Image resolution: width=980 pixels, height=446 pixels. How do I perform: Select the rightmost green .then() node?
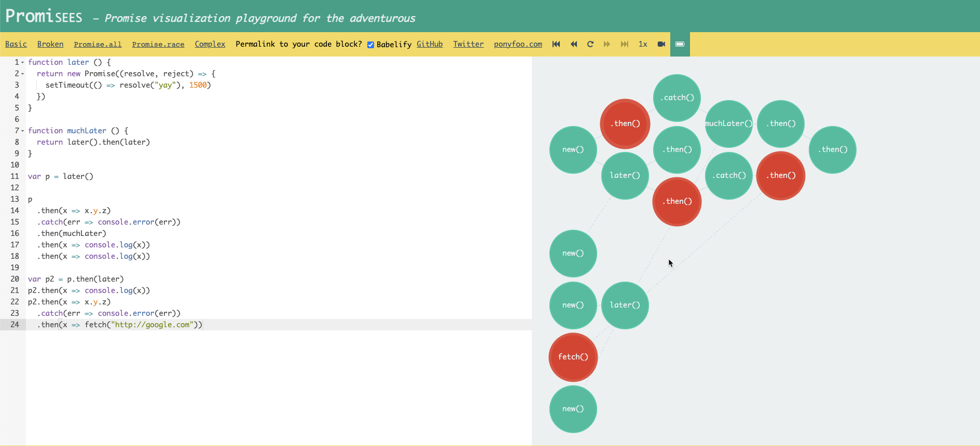(x=833, y=150)
